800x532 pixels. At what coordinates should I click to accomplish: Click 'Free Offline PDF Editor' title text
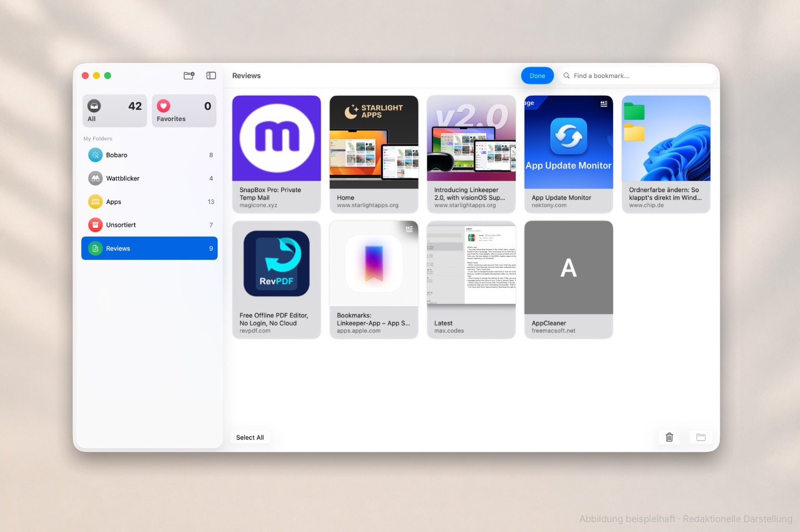[x=274, y=319]
